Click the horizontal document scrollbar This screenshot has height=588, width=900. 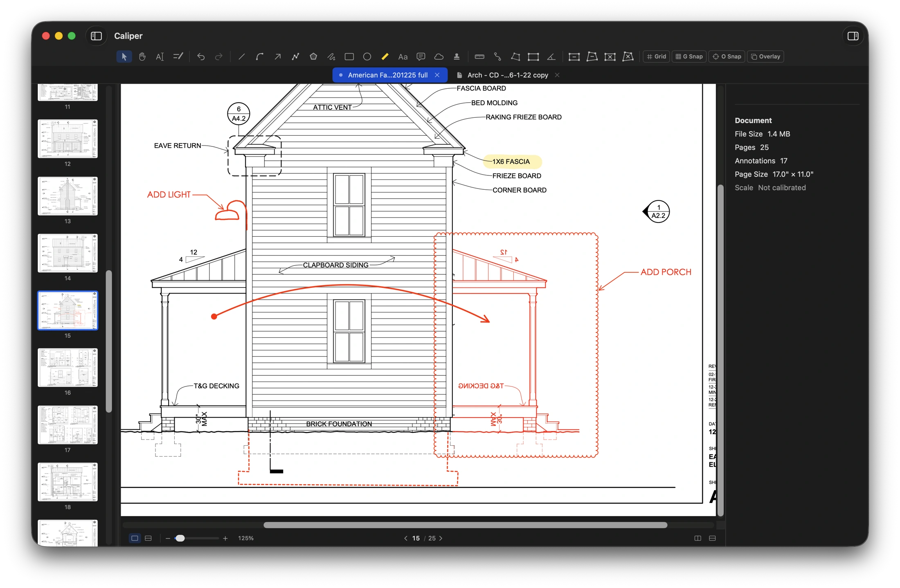466,525
